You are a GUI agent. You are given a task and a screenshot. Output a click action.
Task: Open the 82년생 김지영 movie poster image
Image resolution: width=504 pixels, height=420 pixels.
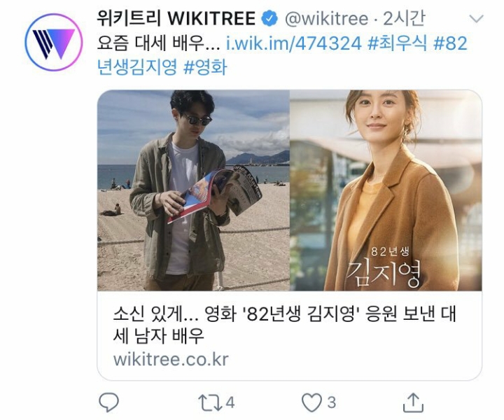(386, 190)
